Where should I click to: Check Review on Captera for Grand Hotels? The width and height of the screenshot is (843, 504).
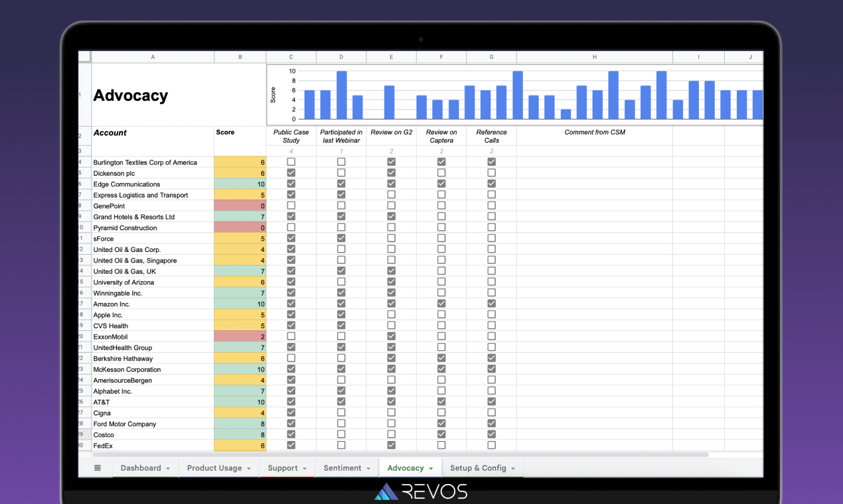click(441, 216)
